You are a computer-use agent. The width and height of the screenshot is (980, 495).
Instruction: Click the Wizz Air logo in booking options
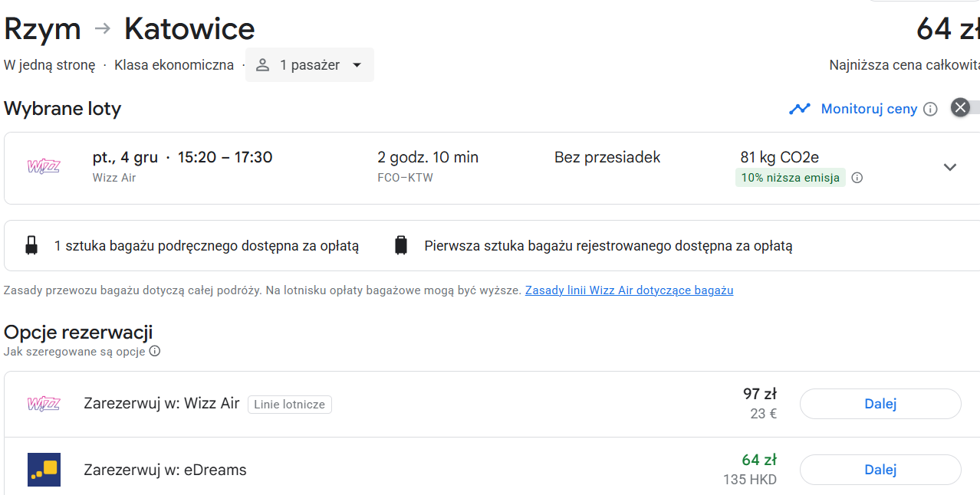point(44,404)
